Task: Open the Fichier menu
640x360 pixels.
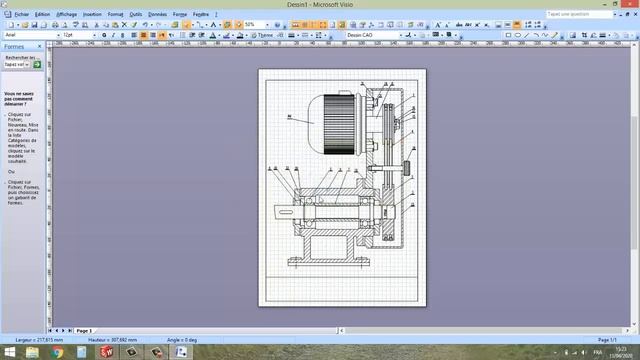Action: 22,14
